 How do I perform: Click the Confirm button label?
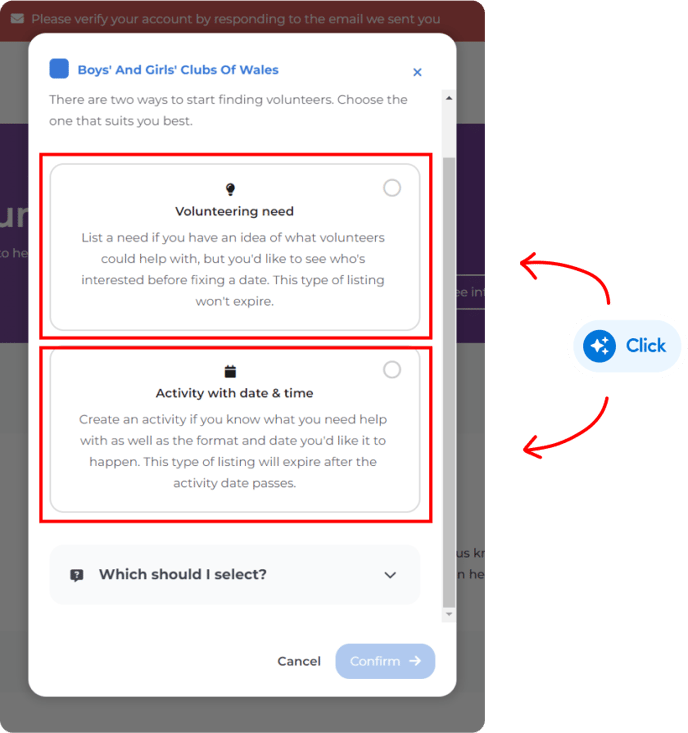(x=375, y=661)
